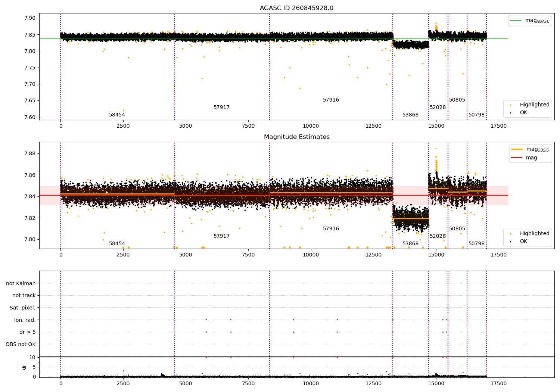The image size is (560, 392).
Task: Click the 7.86 y-axis tick label
Action: 30,175
